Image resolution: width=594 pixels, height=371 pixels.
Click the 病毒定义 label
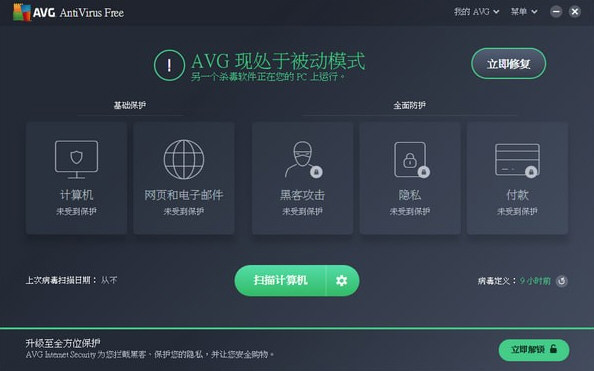pos(497,281)
